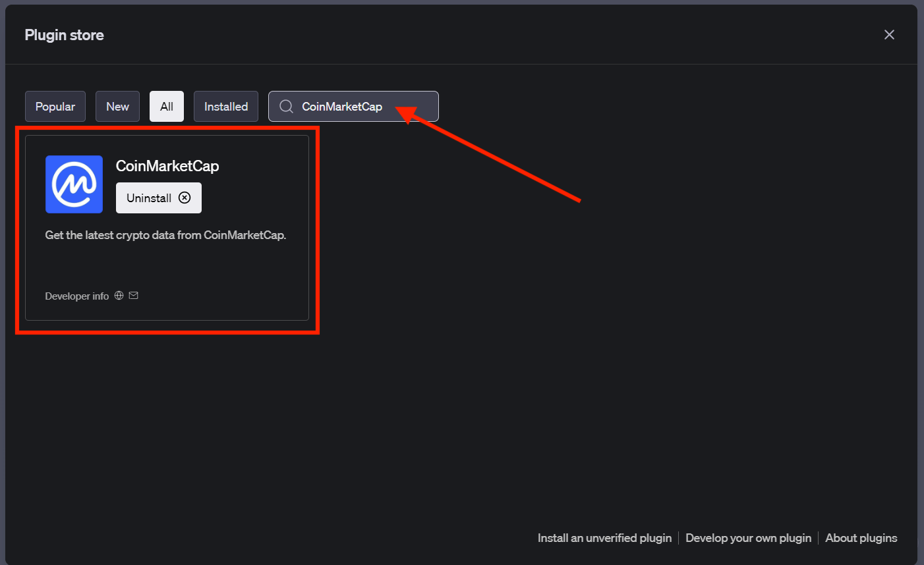Switch to the Popular tab
Image resolution: width=924 pixels, height=565 pixels.
click(x=55, y=107)
